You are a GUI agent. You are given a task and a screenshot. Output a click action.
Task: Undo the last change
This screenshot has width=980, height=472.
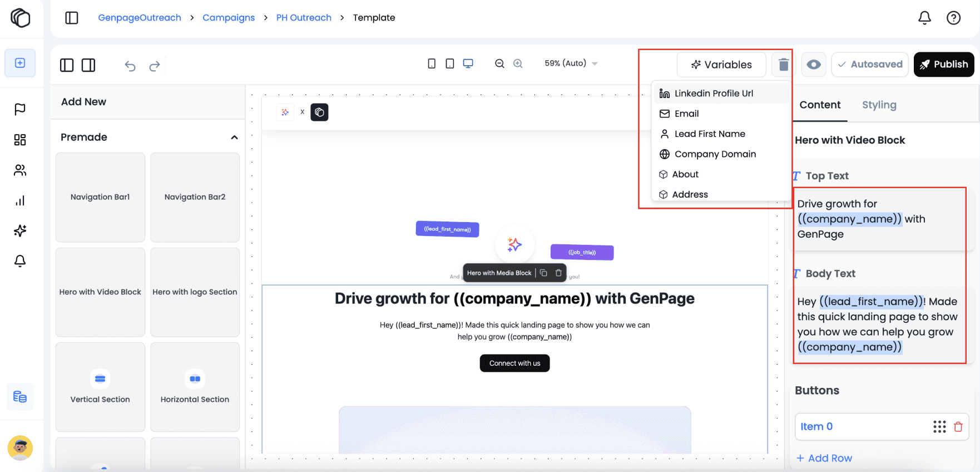[130, 66]
